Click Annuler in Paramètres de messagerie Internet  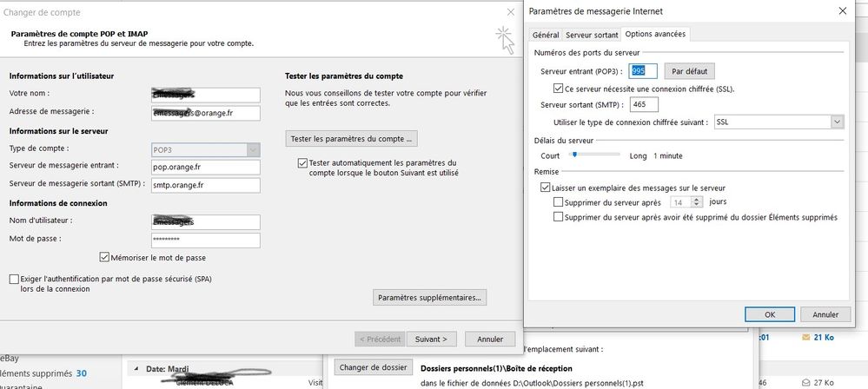pyautogui.click(x=825, y=314)
